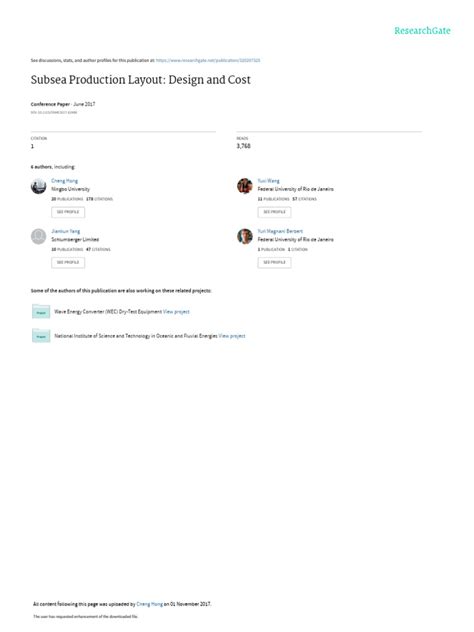
Task: Open the Cheng Hong uploader link at page bottom
Action: (150, 604)
